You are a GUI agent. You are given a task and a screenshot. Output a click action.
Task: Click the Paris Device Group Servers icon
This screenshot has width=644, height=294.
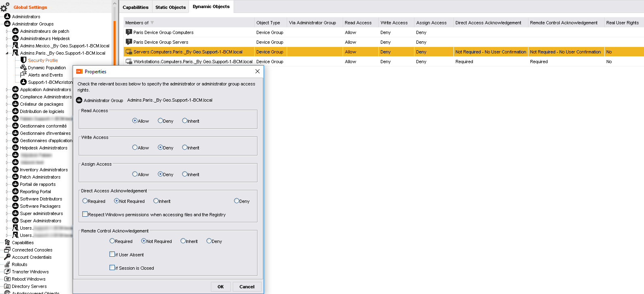(129, 42)
